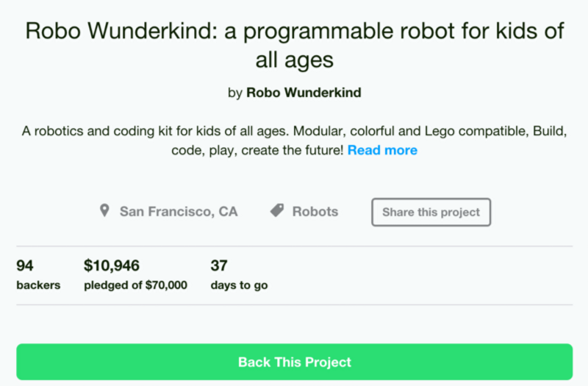Click the word "by" before the creator name
The image size is (588, 386).
235,93
